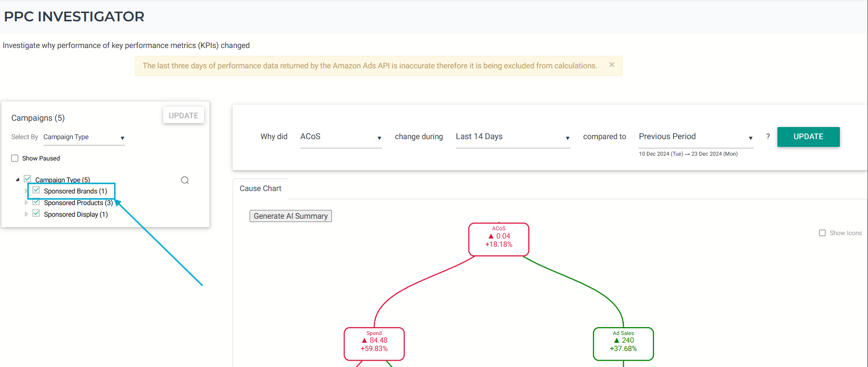Uncheck the Campaign Type (5) checkbox
Viewport: 868px width, 367px height.
pyautogui.click(x=28, y=179)
